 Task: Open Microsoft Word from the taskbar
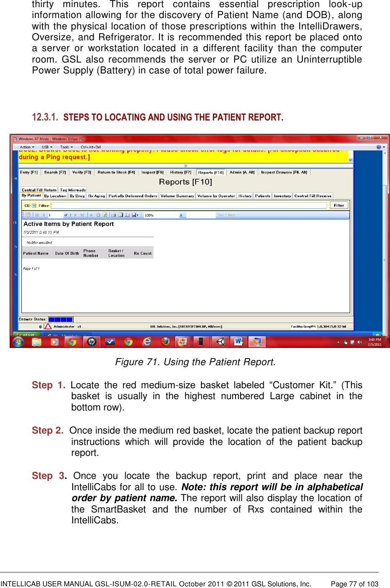coord(238,342)
